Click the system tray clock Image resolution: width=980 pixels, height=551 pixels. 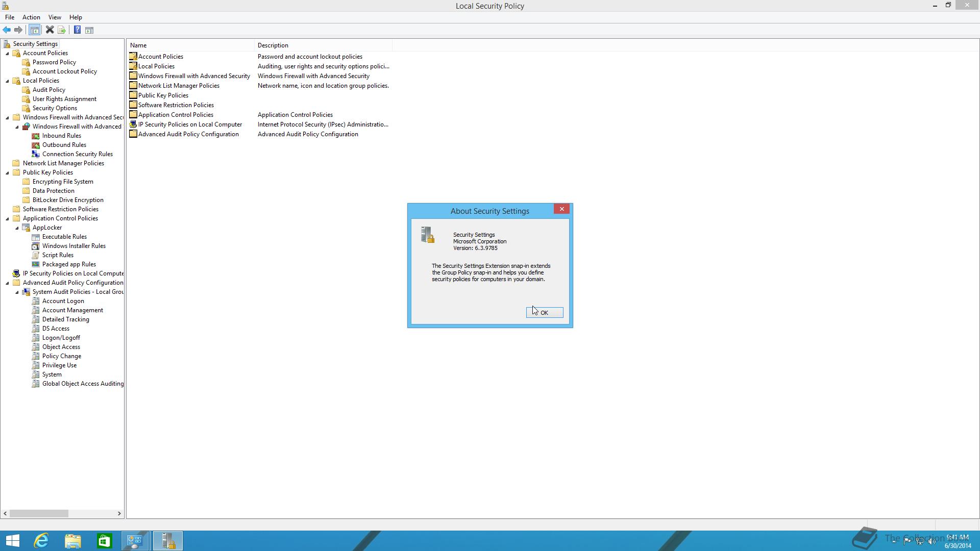(x=958, y=541)
